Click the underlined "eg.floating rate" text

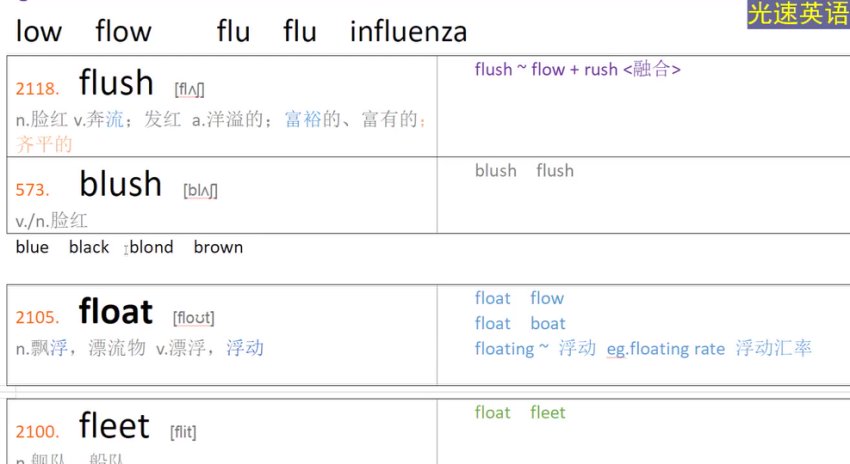pos(665,348)
